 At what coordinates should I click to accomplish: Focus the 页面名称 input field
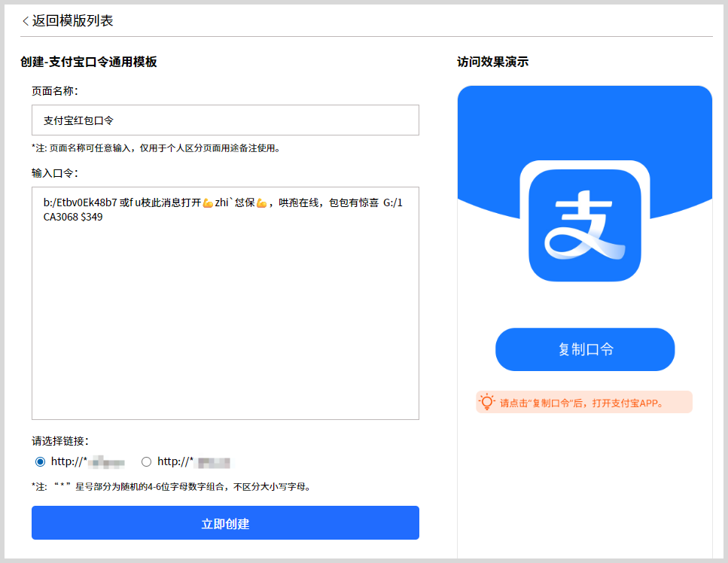(x=225, y=120)
